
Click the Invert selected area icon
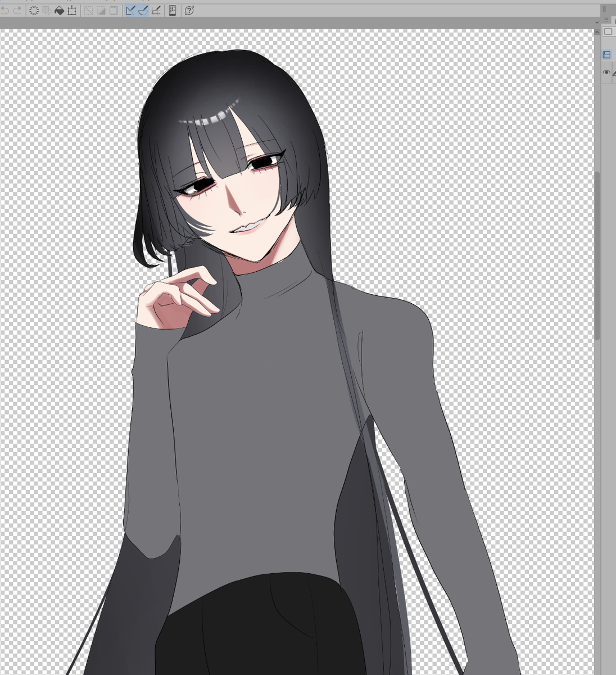coord(101,10)
